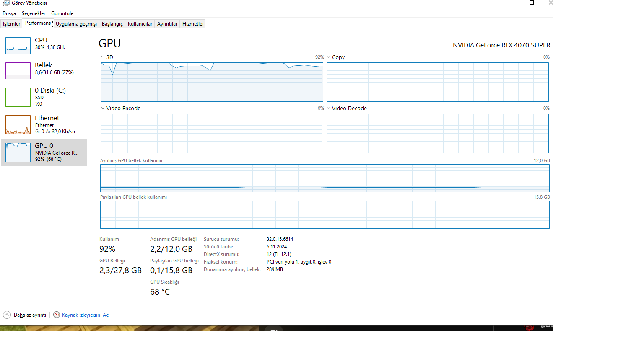The height and width of the screenshot is (362, 644).
Task: Open the 3D graph engine dropdown
Action: coord(103,57)
